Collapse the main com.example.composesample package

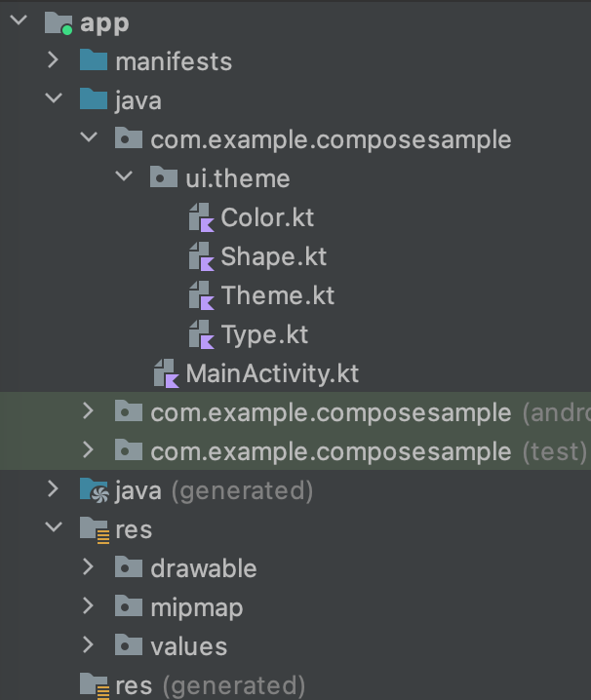(89, 137)
